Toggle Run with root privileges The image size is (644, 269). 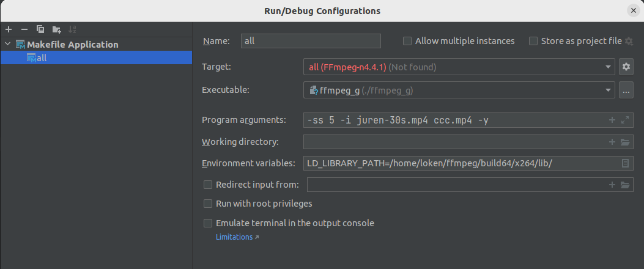click(x=208, y=203)
